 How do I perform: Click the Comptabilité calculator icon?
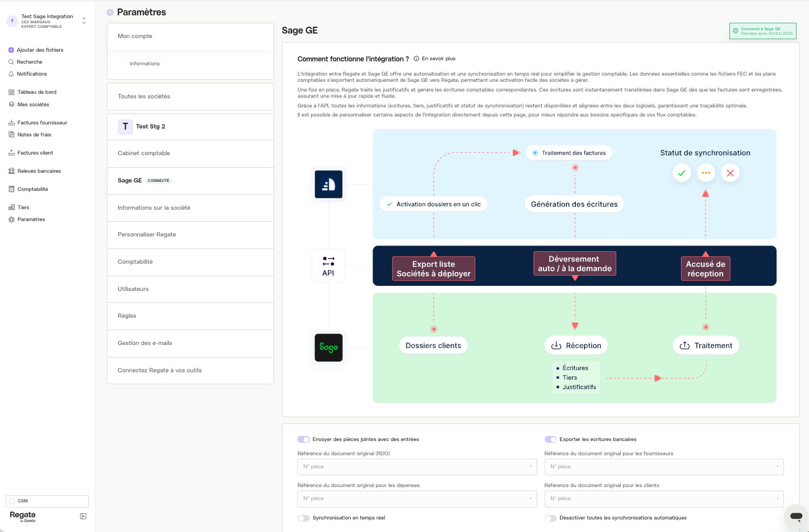tap(11, 189)
